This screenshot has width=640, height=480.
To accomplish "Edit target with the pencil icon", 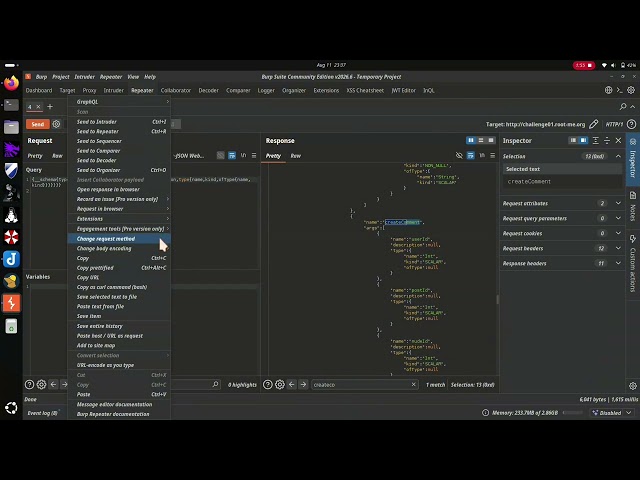I will click(594, 124).
